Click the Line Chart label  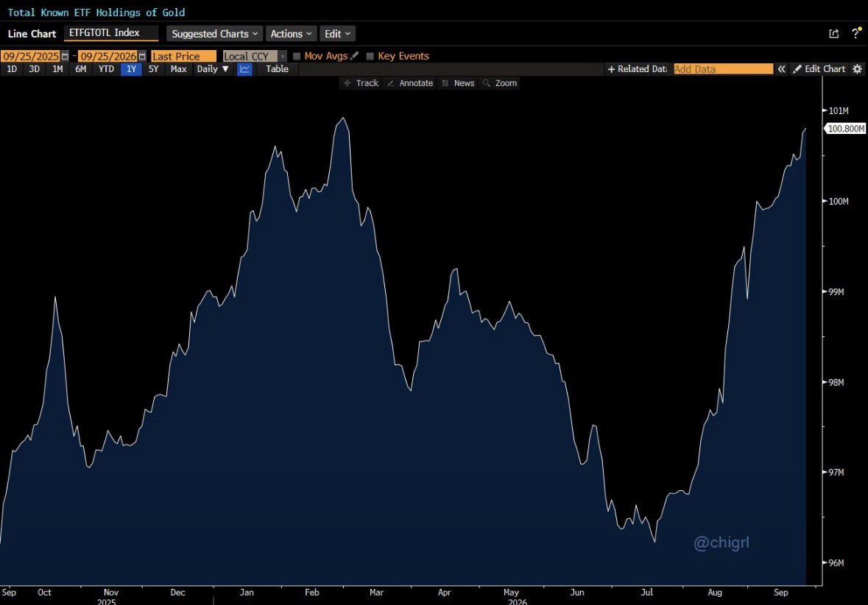coord(32,34)
